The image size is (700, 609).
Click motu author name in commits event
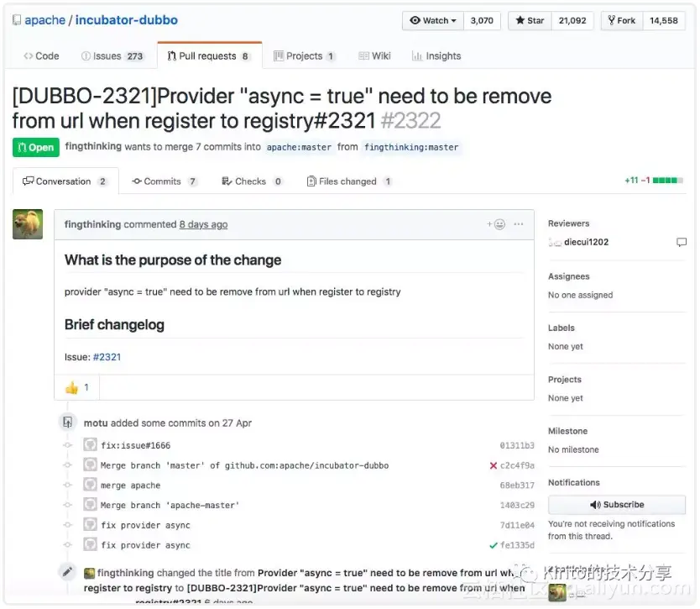96,423
